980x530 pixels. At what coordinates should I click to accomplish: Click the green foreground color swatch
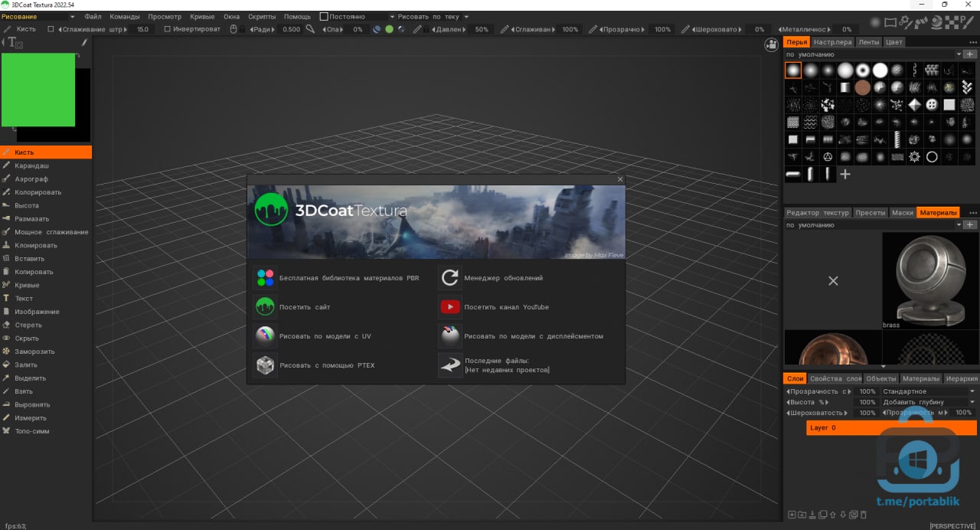pos(38,90)
